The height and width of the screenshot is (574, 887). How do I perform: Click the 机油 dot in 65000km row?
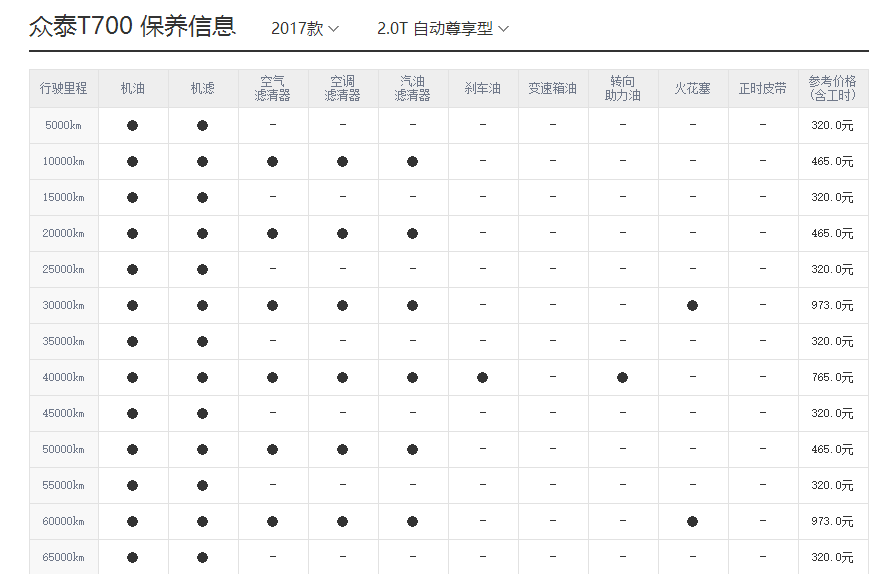click(132, 557)
